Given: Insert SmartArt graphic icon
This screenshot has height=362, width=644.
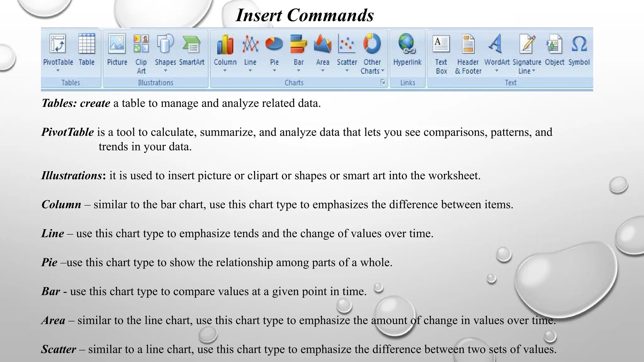Looking at the screenshot, I should (192, 45).
